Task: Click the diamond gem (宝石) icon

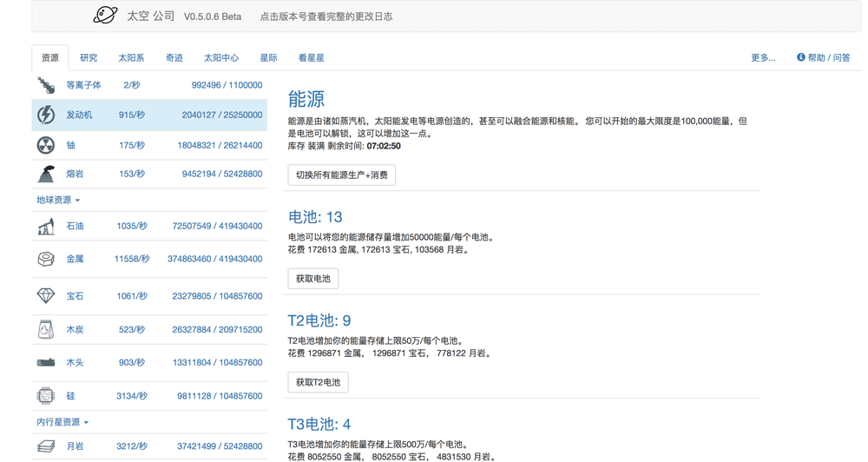Action: [46, 296]
